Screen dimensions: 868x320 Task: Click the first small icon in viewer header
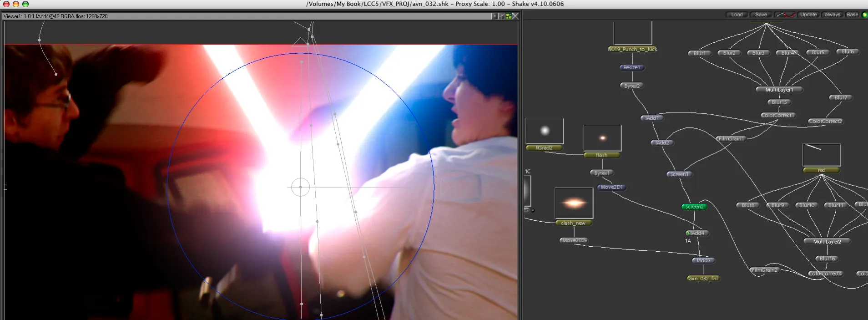click(495, 16)
